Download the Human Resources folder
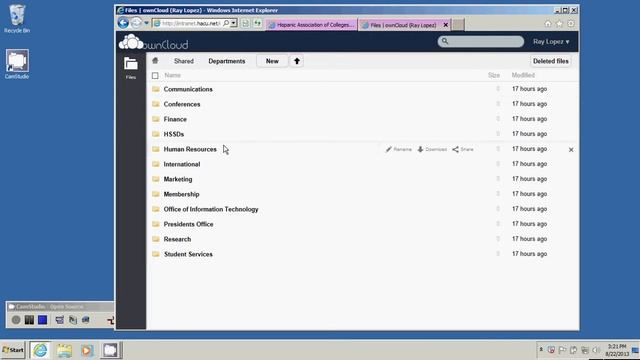This screenshot has width=640, height=360. 432,149
